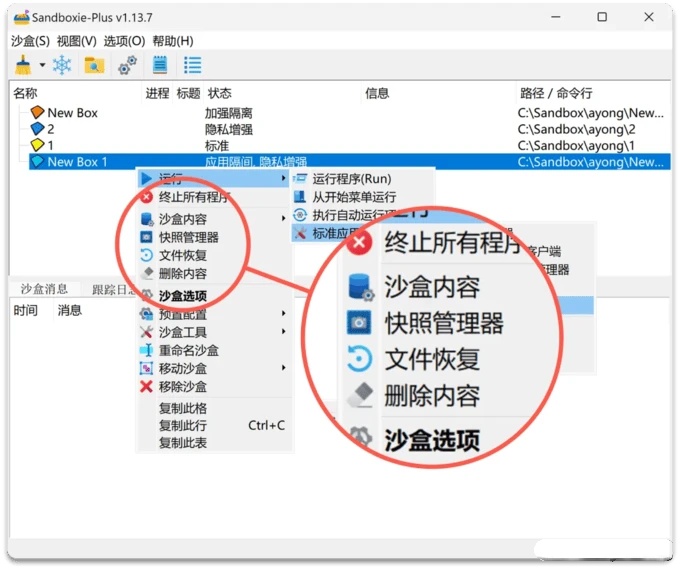Click the 执行自动运行 submenu icon

[x=300, y=215]
